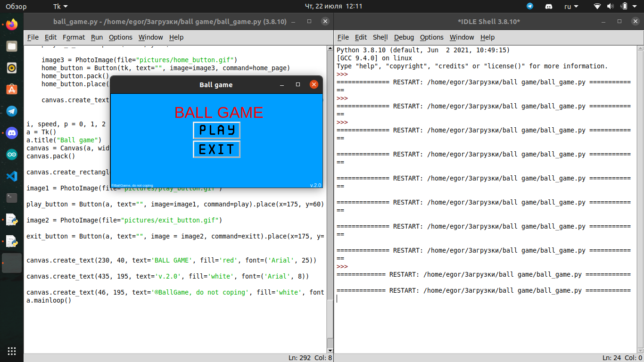Open Debug menu in IDLE Shell

click(x=404, y=37)
